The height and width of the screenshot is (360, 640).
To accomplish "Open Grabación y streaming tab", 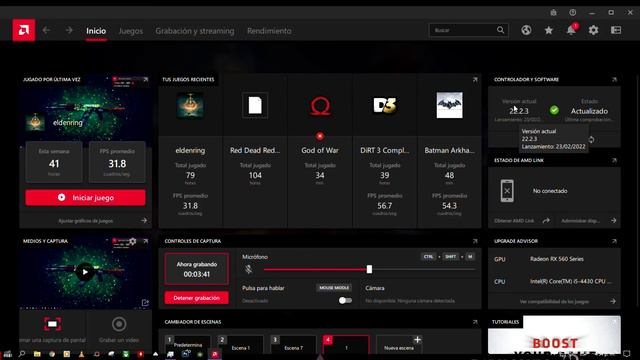I will 195,31.
